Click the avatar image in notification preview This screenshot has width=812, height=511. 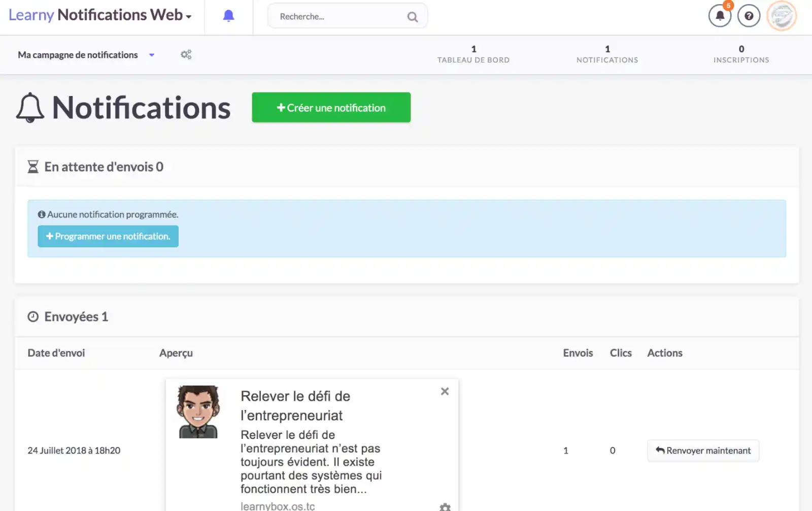198,411
